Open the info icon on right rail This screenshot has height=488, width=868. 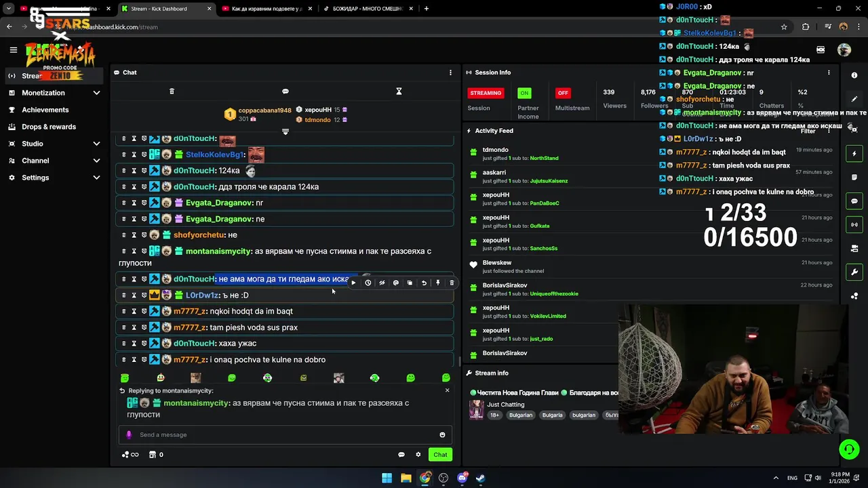click(854, 75)
